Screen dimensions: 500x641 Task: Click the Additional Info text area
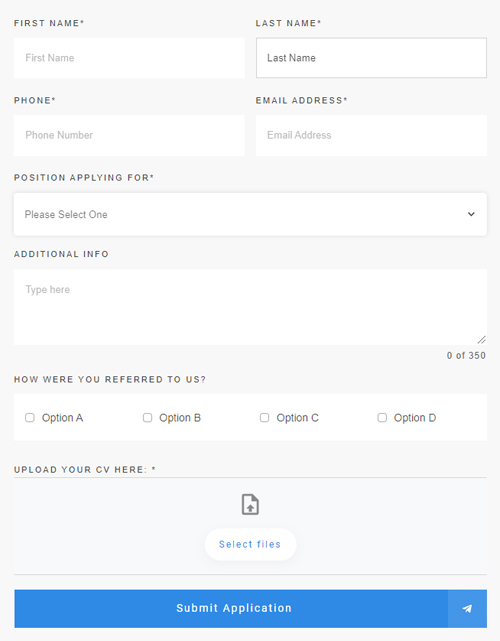(250, 307)
